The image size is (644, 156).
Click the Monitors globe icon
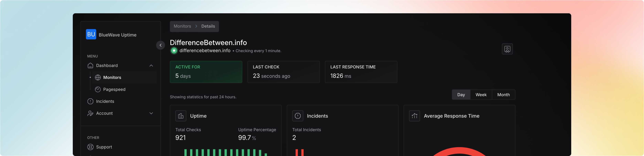point(98,77)
